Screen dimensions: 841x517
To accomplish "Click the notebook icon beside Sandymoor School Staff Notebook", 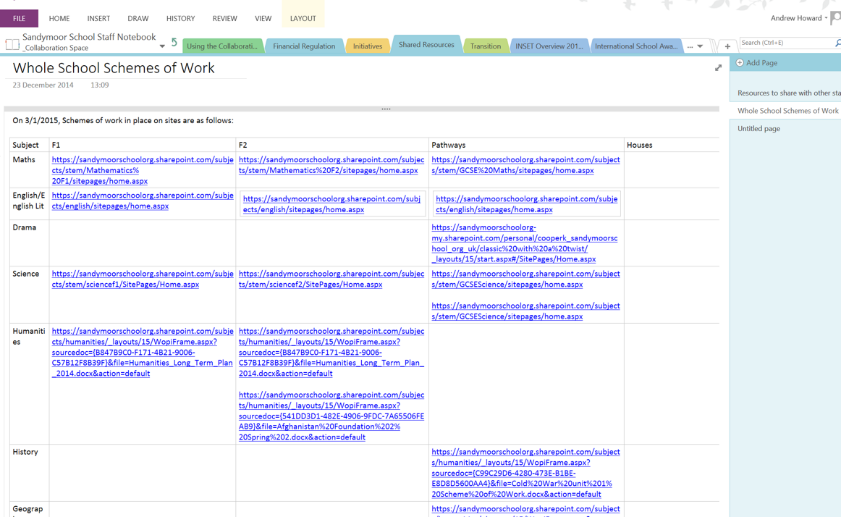I will [x=12, y=44].
